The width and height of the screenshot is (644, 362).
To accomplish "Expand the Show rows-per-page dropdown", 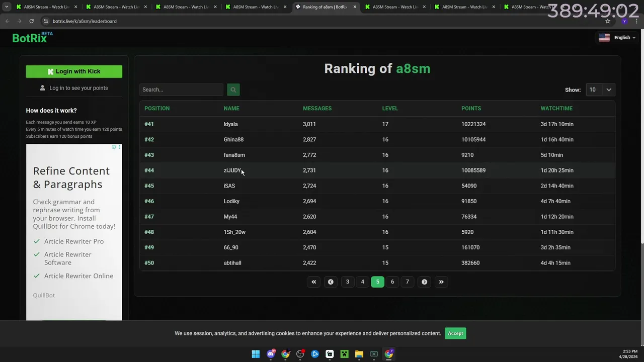I will [x=600, y=89].
